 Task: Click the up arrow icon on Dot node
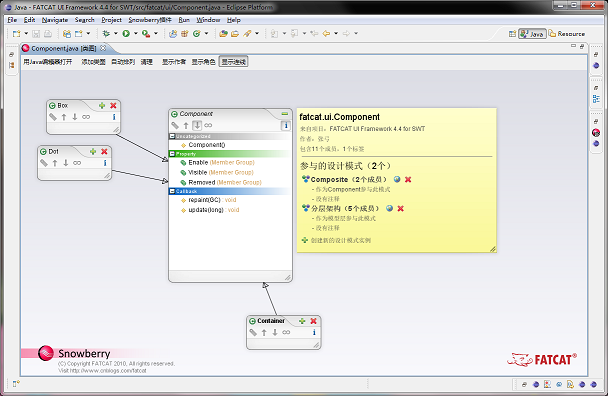tap(55, 163)
